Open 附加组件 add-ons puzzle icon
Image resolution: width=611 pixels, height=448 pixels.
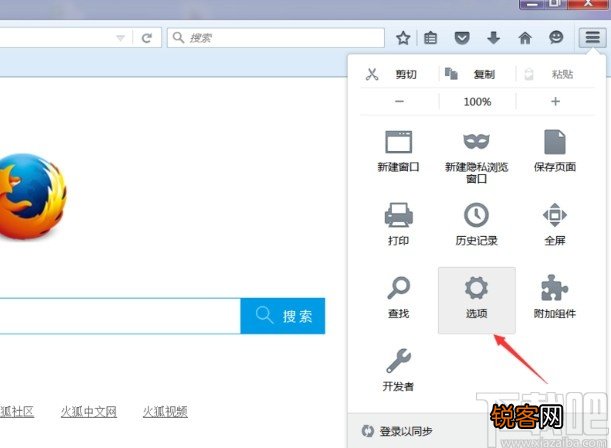555,297
